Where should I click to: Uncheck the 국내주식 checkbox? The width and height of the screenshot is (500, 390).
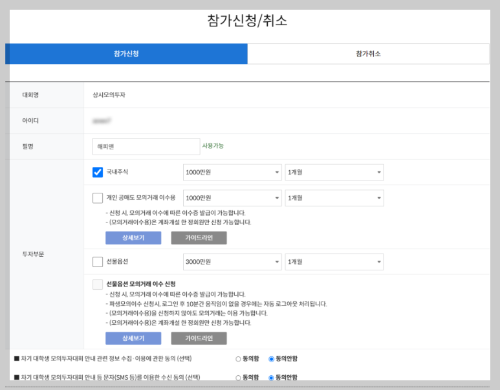tap(97, 172)
